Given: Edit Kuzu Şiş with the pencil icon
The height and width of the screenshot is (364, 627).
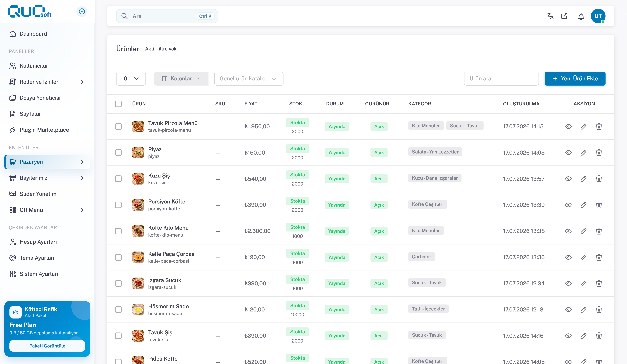Looking at the screenshot, I should tap(583, 179).
